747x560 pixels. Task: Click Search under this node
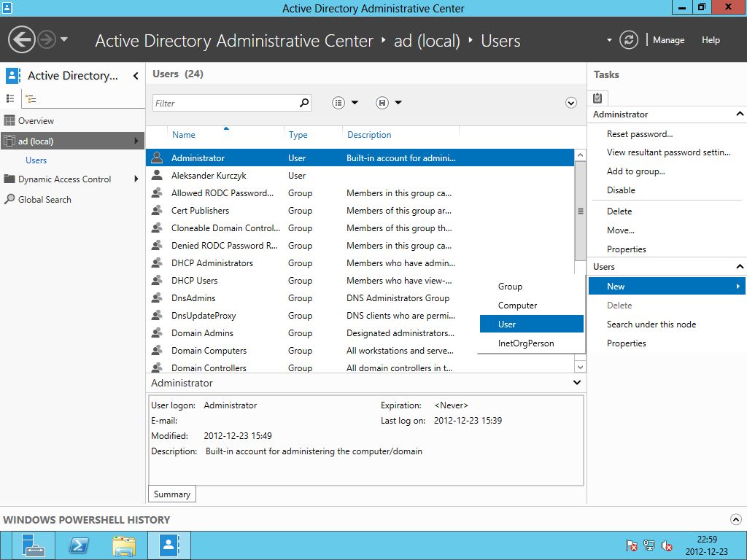[651, 324]
